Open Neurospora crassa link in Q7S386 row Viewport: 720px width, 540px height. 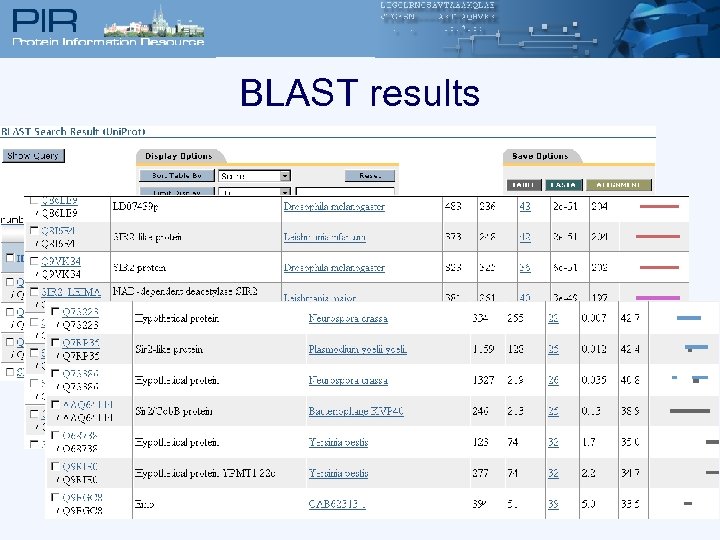[x=348, y=380]
